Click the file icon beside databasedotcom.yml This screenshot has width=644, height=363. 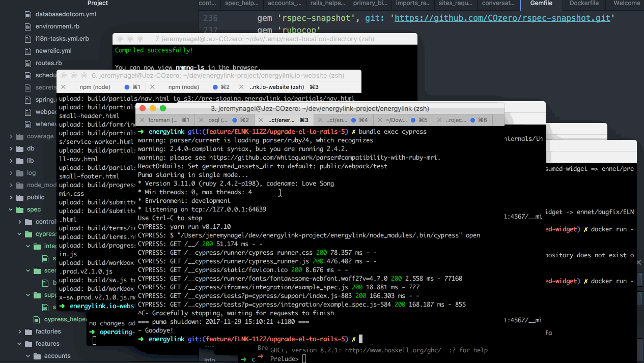[29, 14]
